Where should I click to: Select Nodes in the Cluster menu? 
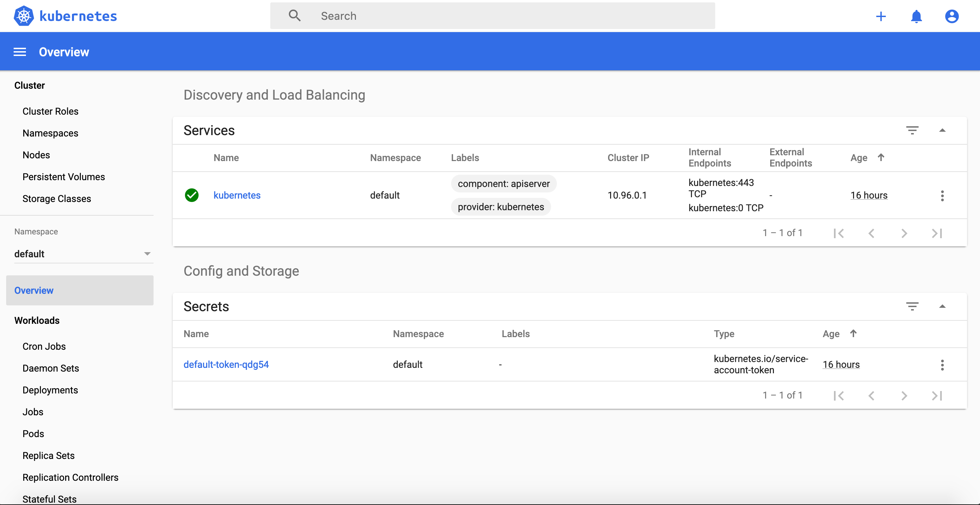36,155
